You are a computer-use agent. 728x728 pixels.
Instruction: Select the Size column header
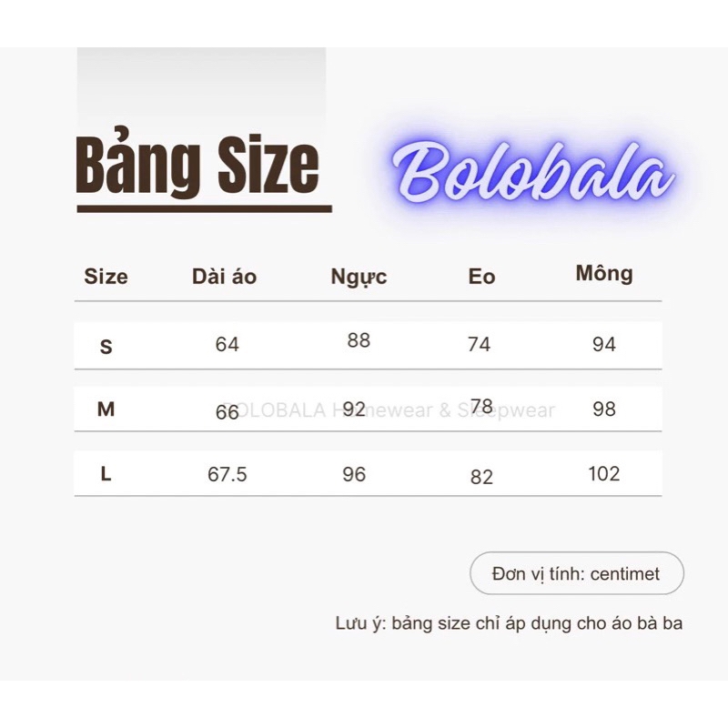tap(106, 277)
